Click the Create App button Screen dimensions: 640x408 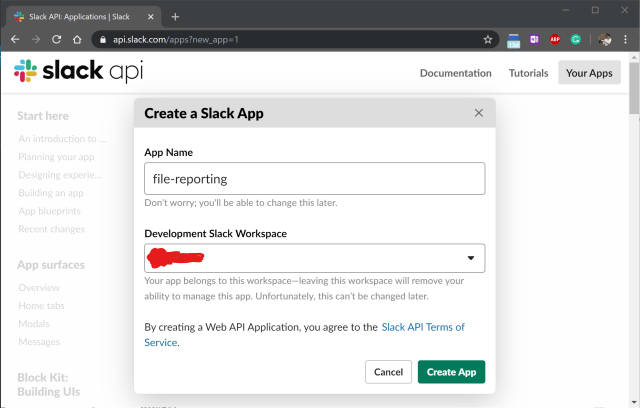[451, 372]
